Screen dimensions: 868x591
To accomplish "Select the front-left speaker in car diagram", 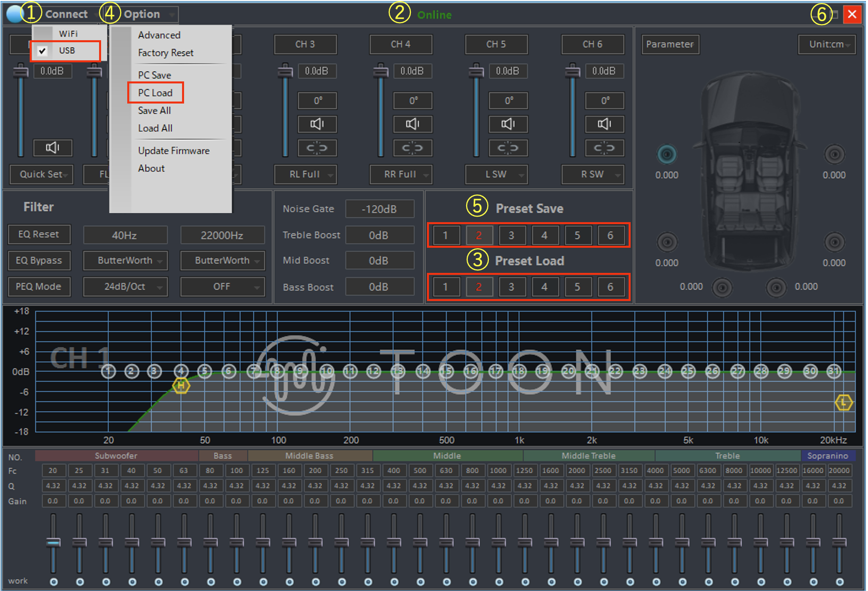I will coord(667,155).
